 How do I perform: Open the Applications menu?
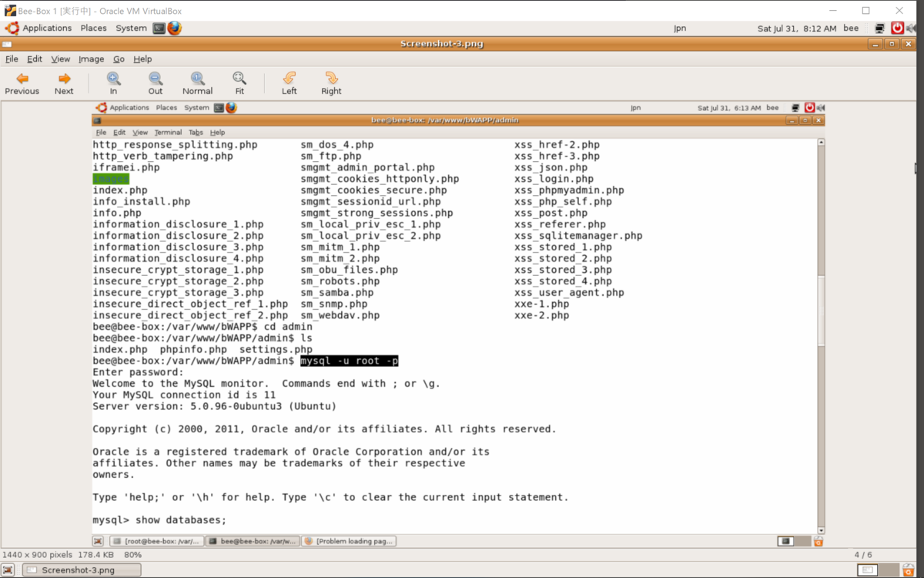[39, 28]
